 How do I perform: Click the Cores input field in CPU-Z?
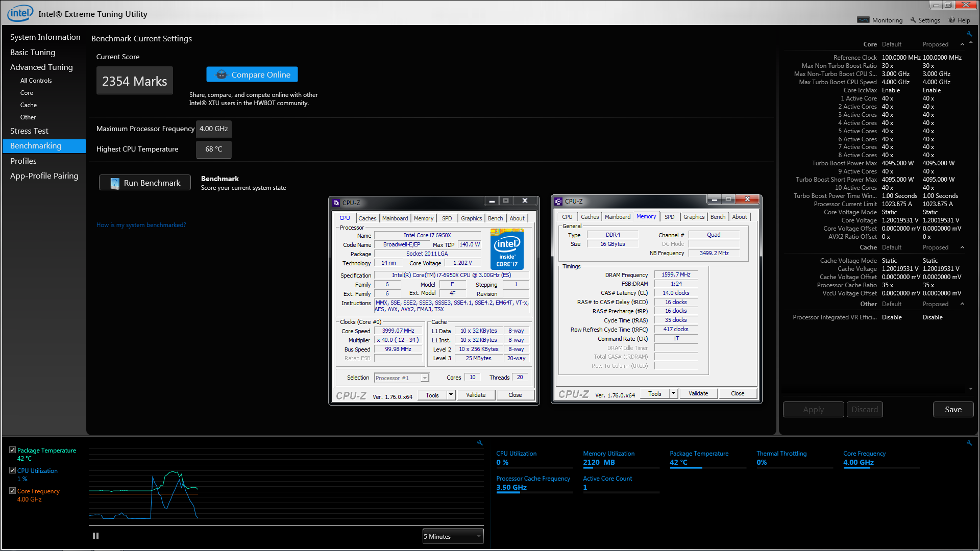click(x=472, y=377)
